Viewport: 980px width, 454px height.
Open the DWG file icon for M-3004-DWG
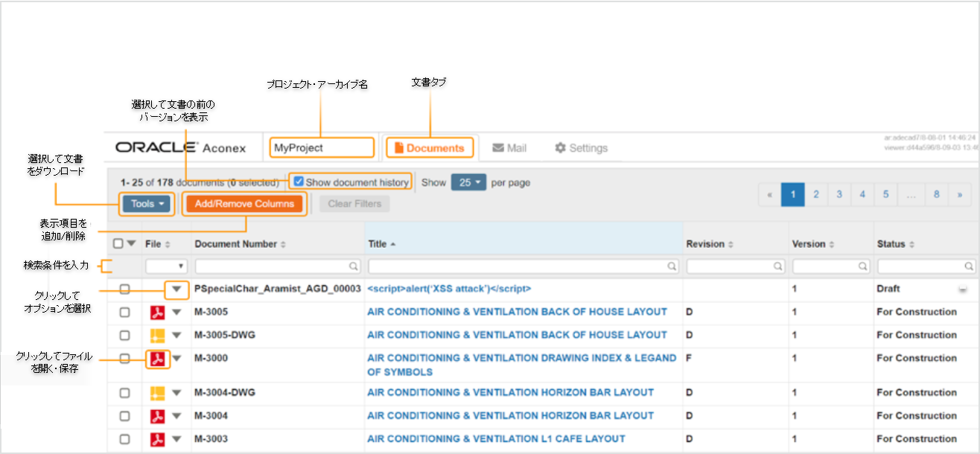[156, 393]
